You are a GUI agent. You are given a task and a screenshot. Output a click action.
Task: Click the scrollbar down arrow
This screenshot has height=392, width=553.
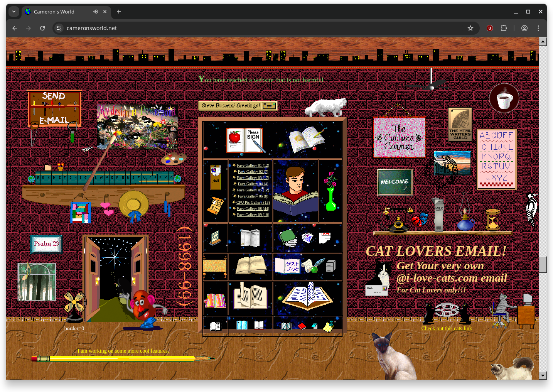coord(543,375)
